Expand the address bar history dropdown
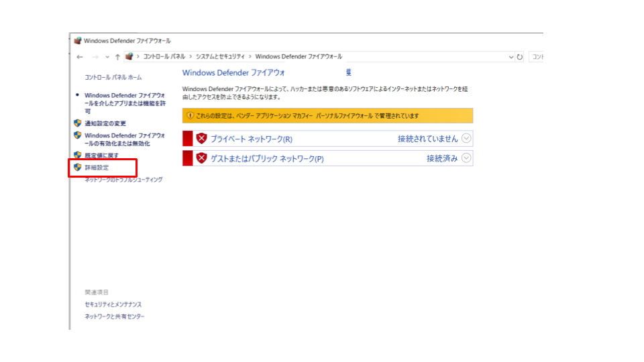644x362 pixels. pos(511,57)
